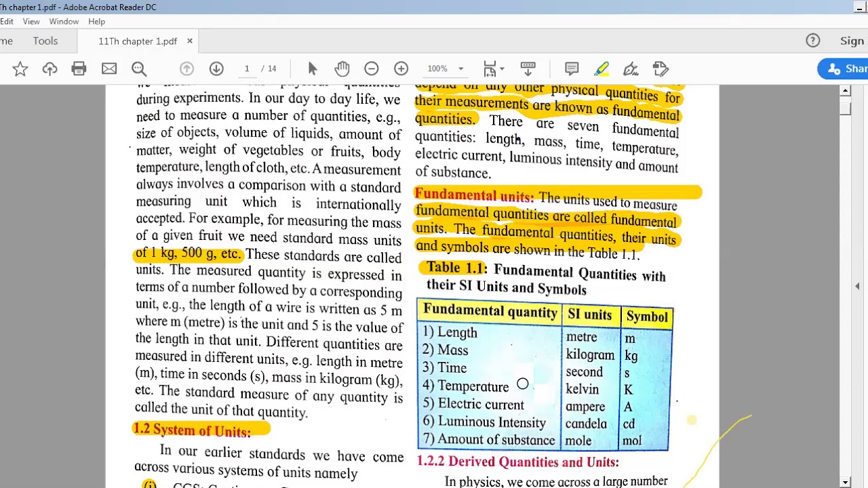Open the Edit menu
This screenshot has height=488, width=868.
click(x=7, y=21)
